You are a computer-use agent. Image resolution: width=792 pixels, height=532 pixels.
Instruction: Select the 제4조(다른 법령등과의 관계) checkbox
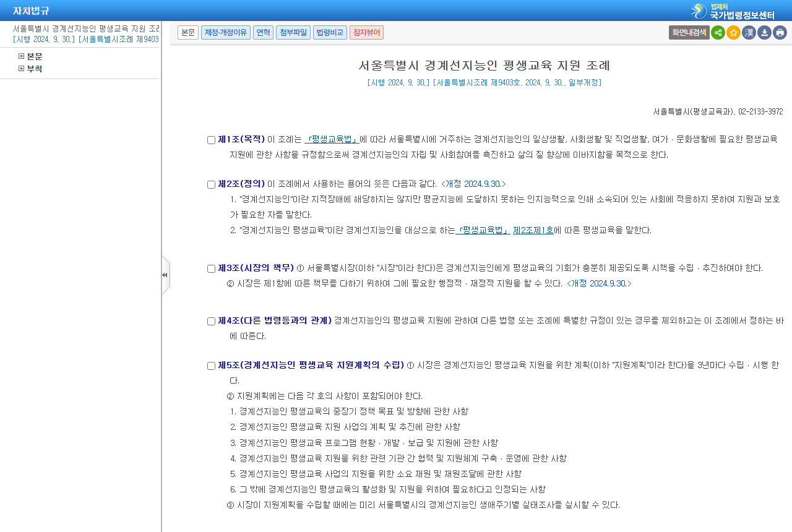click(x=211, y=321)
